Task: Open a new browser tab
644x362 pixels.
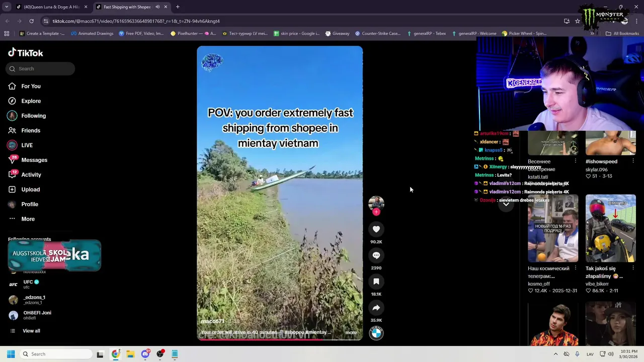Action: [x=178, y=7]
